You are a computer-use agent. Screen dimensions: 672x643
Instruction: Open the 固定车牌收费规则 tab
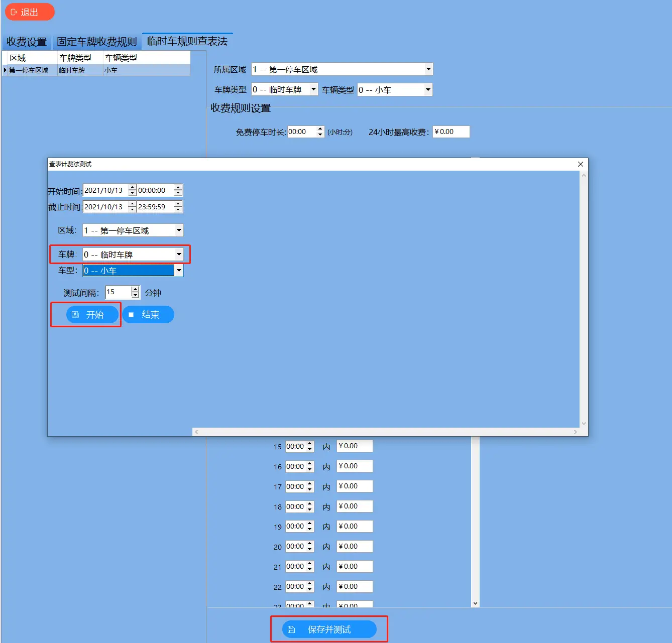click(x=96, y=42)
